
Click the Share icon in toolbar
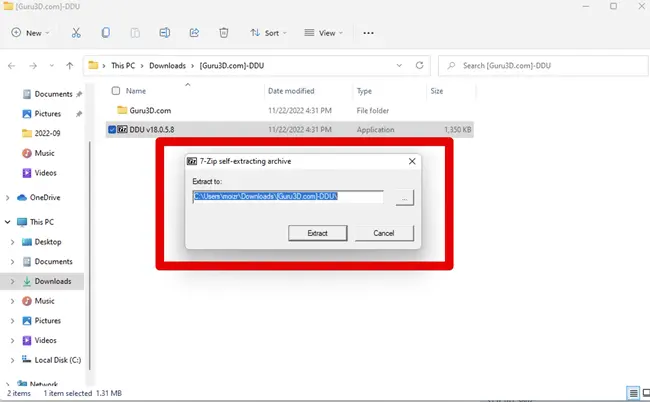point(194,33)
